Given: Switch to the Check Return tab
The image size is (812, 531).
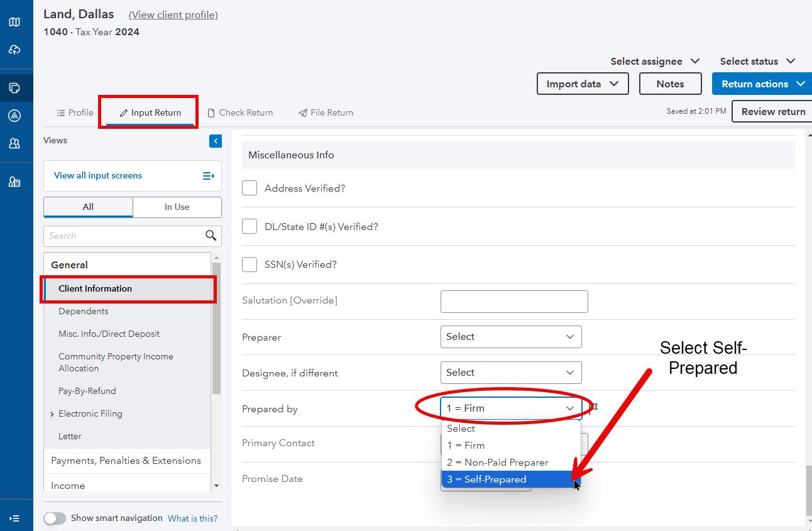Looking at the screenshot, I should click(x=240, y=112).
